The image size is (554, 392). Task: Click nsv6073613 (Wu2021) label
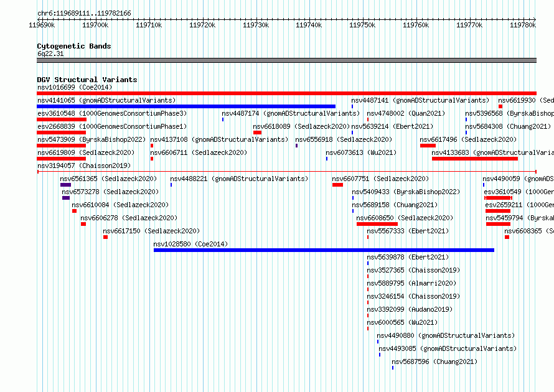(361, 152)
